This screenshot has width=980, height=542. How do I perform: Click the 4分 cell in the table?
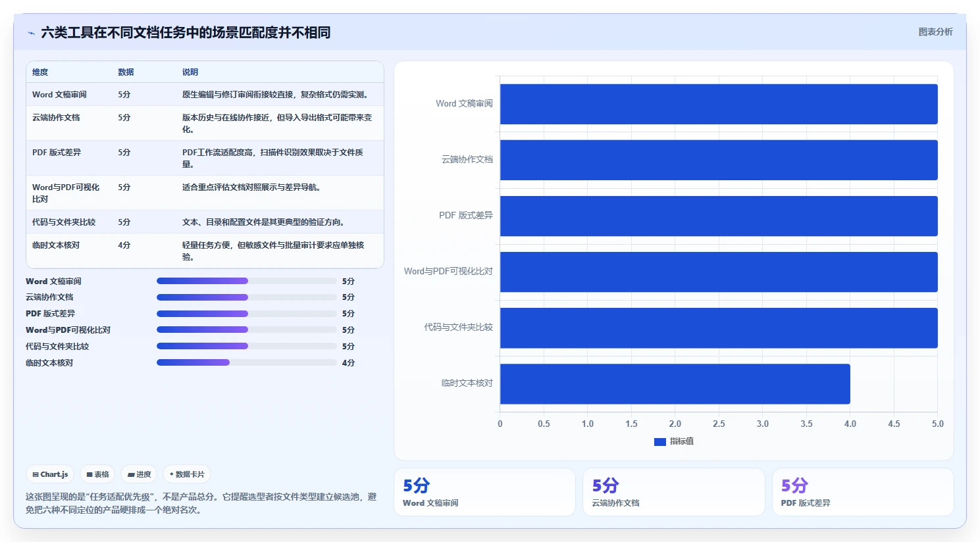click(x=124, y=245)
